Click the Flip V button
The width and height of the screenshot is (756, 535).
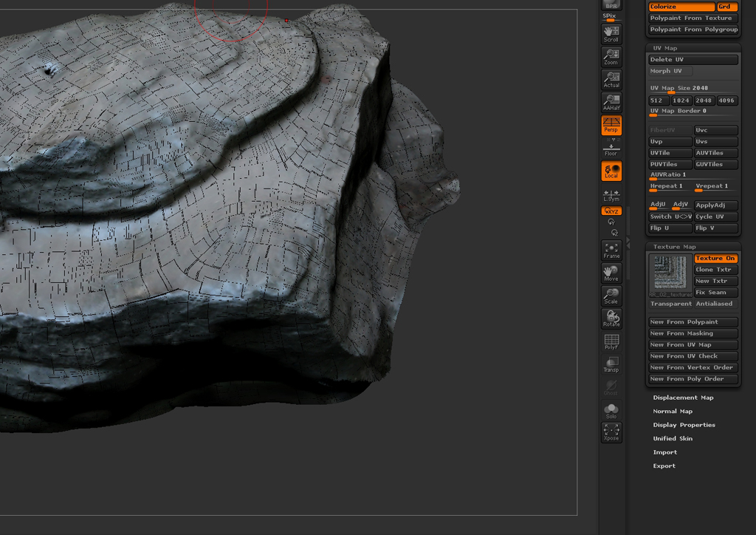715,228
